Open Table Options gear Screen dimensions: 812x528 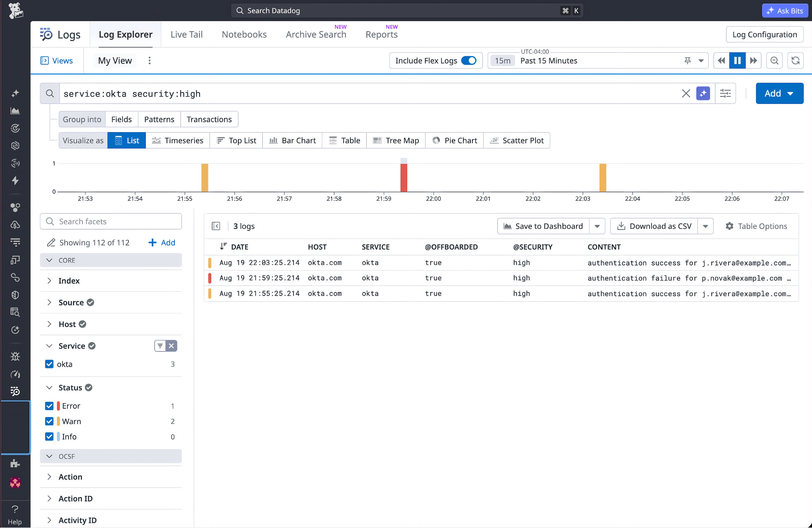click(x=756, y=226)
